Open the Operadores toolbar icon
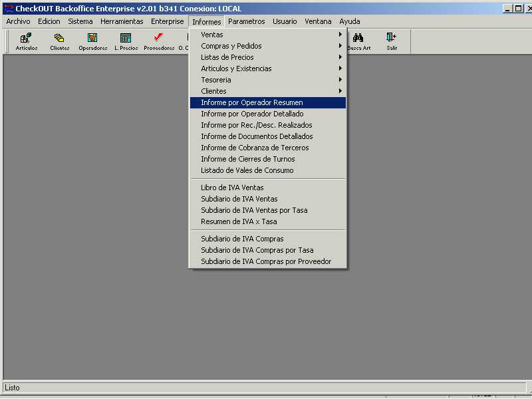 [92, 41]
